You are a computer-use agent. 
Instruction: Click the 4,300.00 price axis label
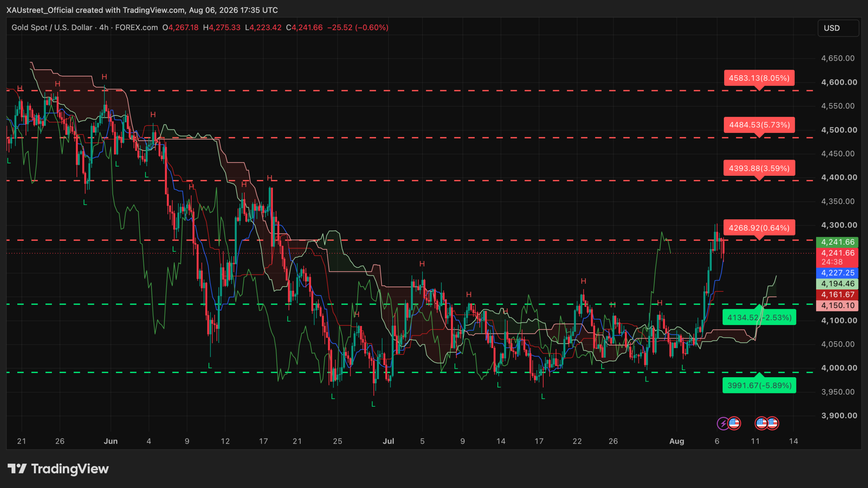click(839, 225)
